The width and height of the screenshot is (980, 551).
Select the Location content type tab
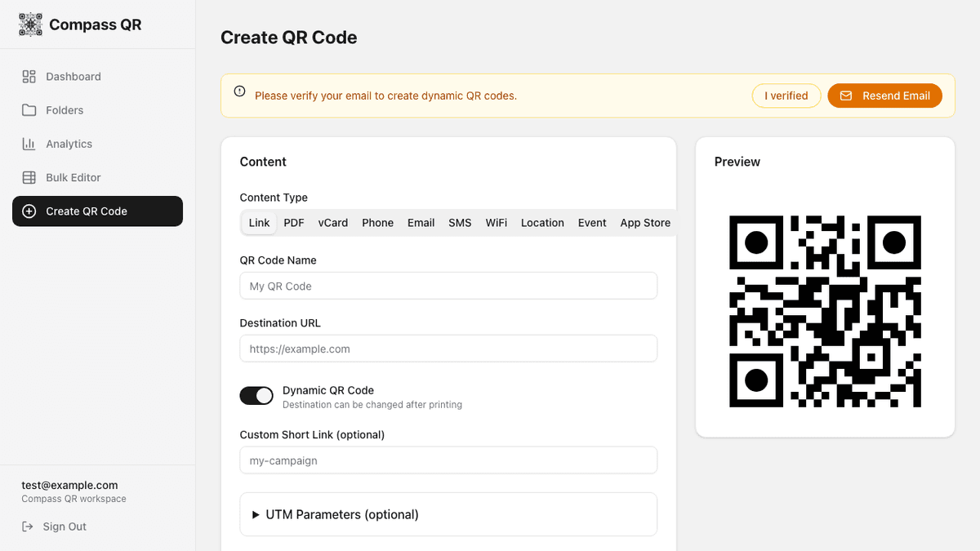pyautogui.click(x=542, y=223)
